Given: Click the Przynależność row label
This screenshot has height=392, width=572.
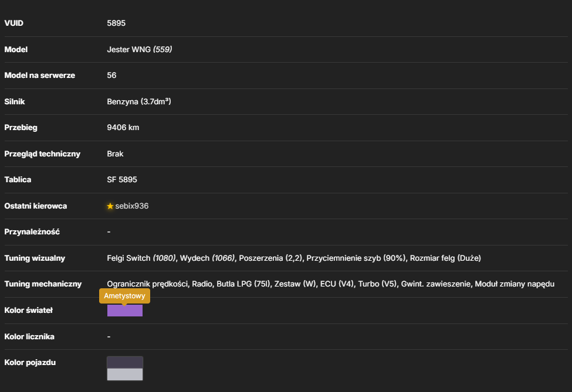Looking at the screenshot, I should coord(32,232).
